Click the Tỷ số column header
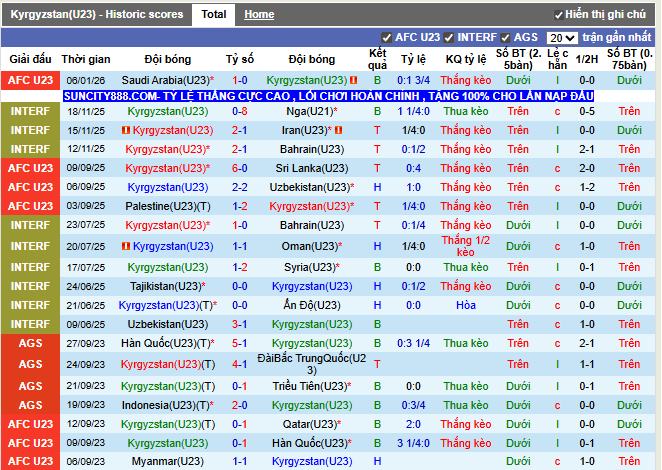662x470 pixels. click(x=240, y=59)
